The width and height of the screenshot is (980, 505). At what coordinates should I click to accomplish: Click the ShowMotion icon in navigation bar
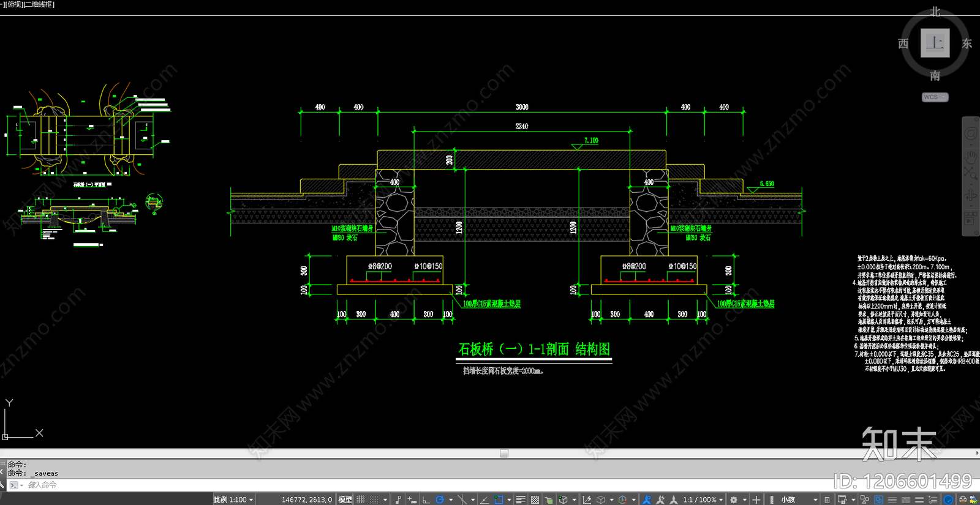coord(970,218)
